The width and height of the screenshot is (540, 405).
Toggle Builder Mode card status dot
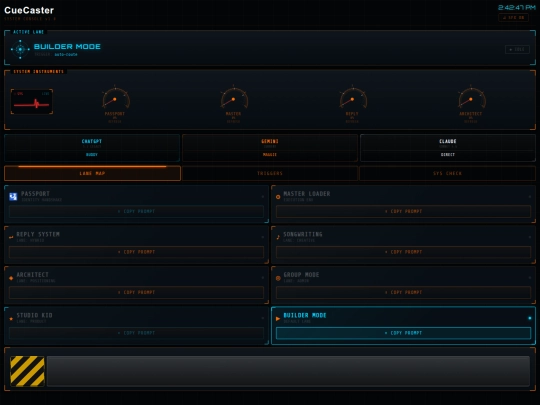[x=530, y=318]
